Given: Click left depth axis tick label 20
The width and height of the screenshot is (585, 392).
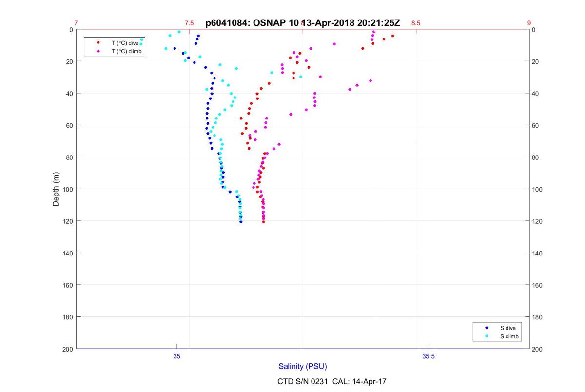Looking at the screenshot, I should 70,61.
